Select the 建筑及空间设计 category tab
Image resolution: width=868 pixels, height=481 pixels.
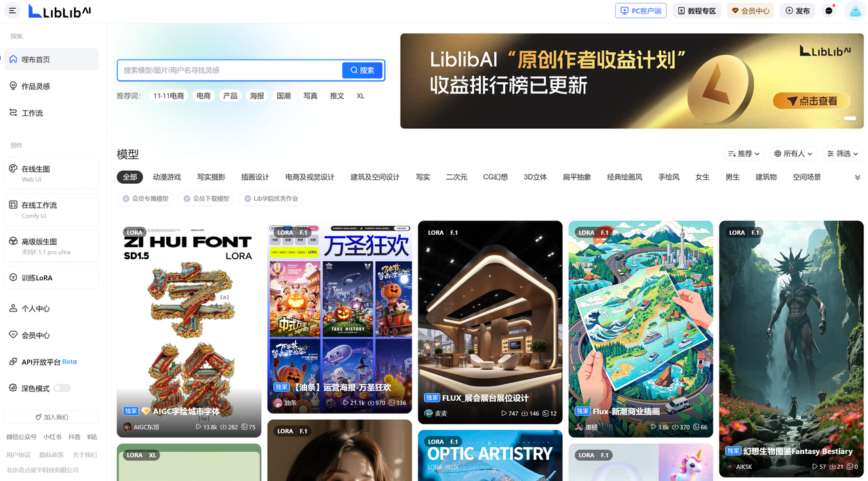[375, 177]
